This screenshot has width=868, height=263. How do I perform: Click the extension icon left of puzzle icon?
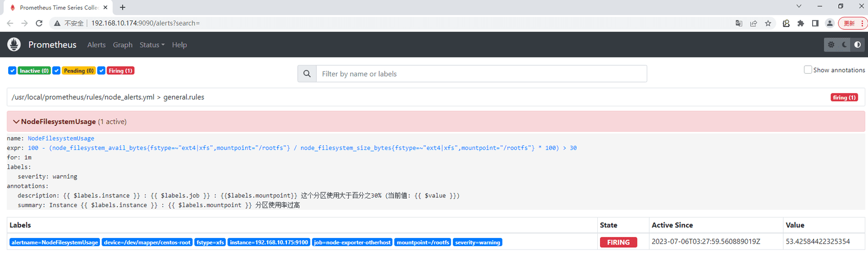[786, 23]
